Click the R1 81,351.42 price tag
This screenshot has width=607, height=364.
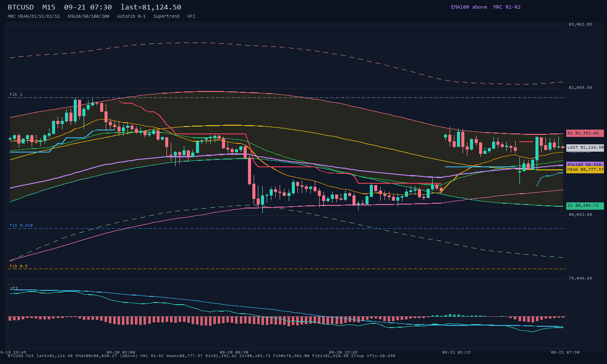click(585, 133)
